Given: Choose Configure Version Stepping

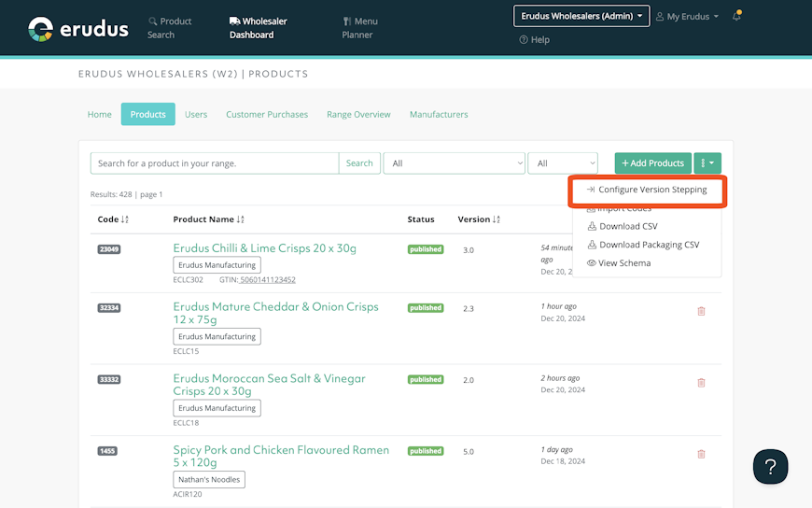Looking at the screenshot, I should tap(647, 190).
